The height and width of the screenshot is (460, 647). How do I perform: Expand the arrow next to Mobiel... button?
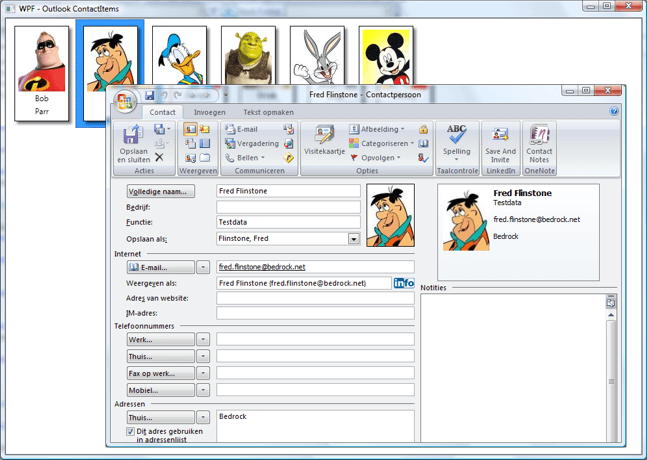click(203, 390)
